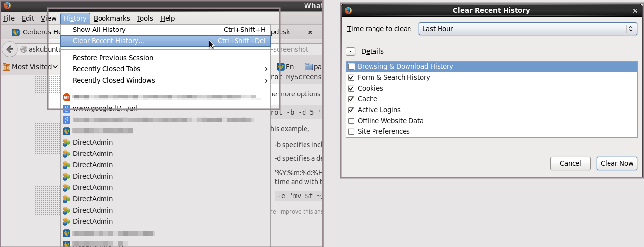Click the Google icon beside www.google.lt entry
Viewport: 644px width, 247px height.
coord(67,108)
